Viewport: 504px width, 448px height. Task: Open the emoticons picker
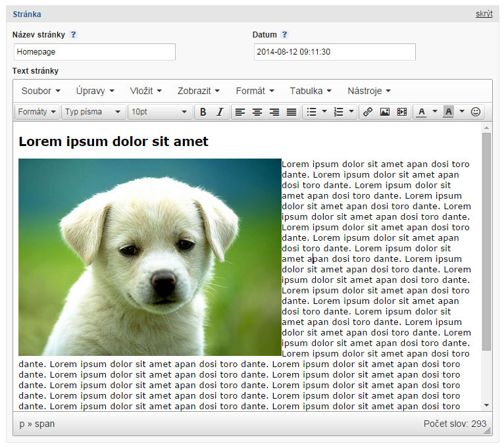pyautogui.click(x=476, y=112)
